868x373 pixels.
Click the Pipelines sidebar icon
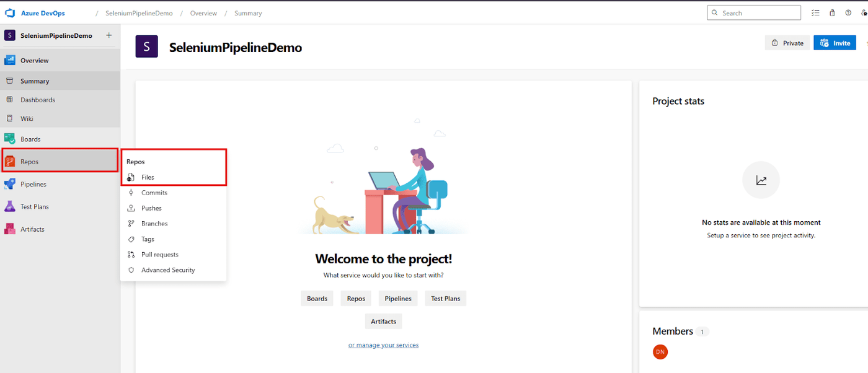click(10, 184)
